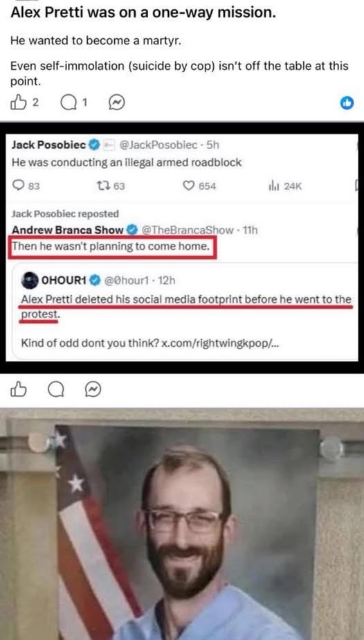Open replies under the tweet screenshot
The image size is (364, 640).
click(x=55, y=390)
